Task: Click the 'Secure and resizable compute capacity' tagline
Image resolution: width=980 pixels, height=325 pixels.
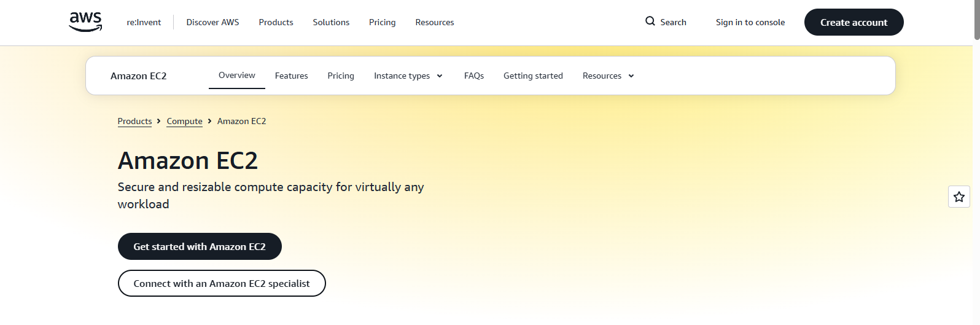Action: pos(271,195)
